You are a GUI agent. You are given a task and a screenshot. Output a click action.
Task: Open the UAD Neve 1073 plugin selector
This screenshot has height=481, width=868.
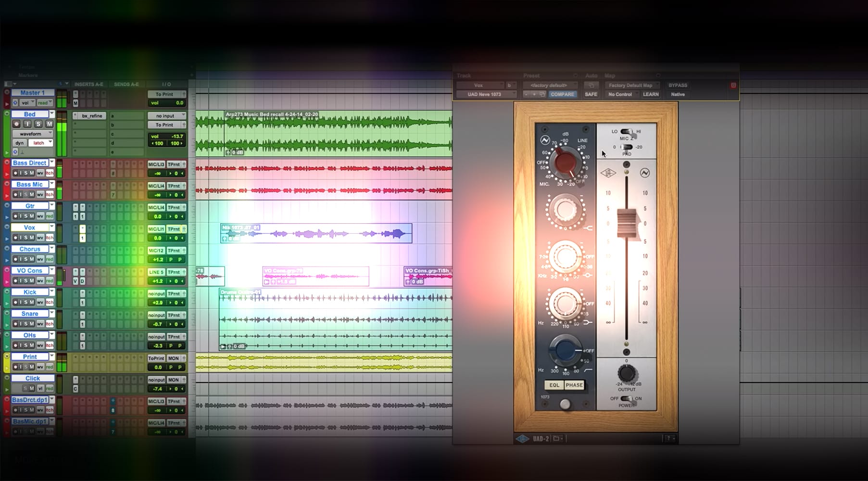pyautogui.click(x=486, y=94)
